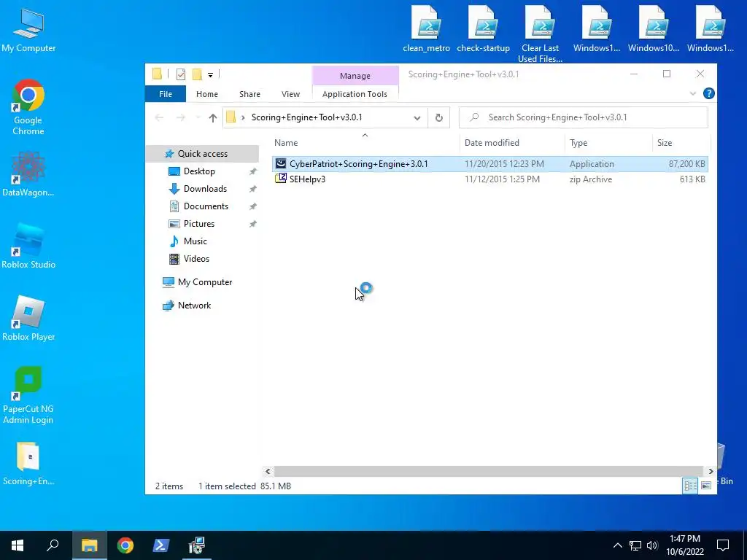This screenshot has width=747, height=560.
Task: Go up one folder level
Action: (x=213, y=117)
